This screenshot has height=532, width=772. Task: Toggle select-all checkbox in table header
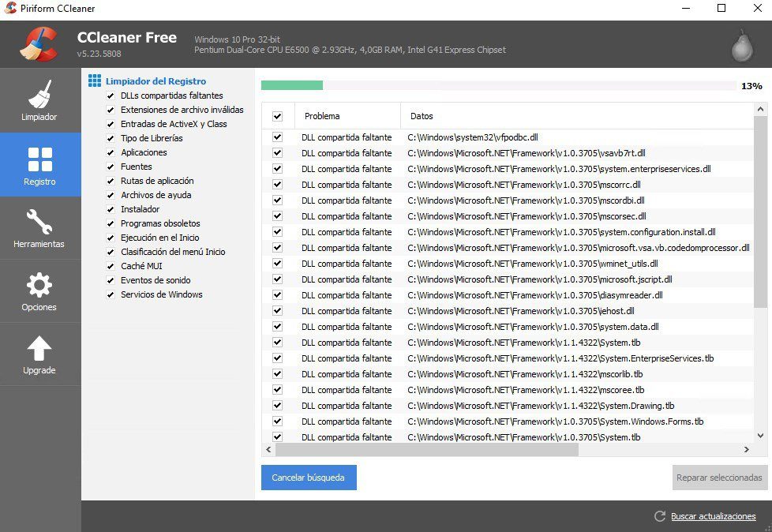(x=278, y=116)
